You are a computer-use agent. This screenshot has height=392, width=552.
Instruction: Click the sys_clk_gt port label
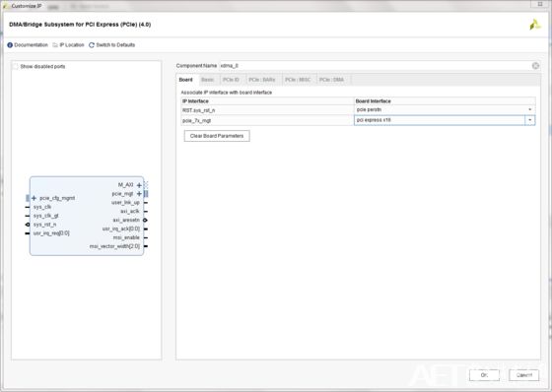[46, 216]
